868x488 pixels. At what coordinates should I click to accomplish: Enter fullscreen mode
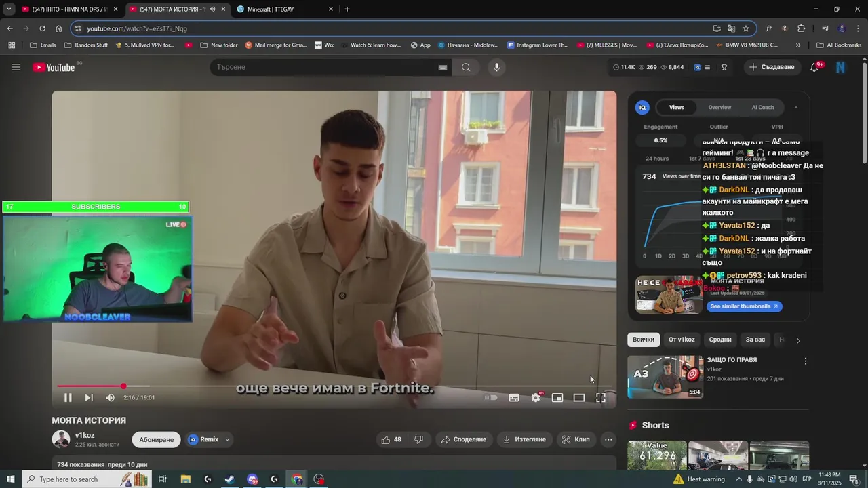[x=601, y=398]
